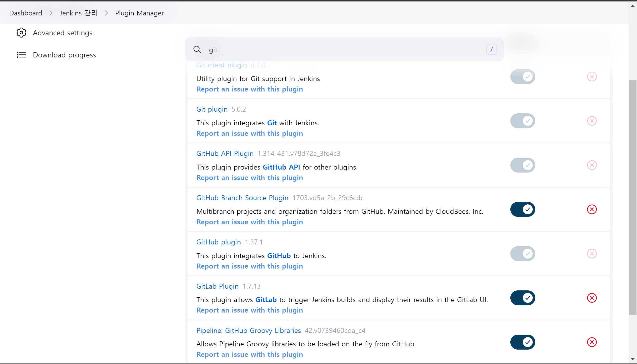Image resolution: width=637 pixels, height=364 pixels.
Task: Click Report an issue link under GitHub plugin
Action: (x=249, y=266)
